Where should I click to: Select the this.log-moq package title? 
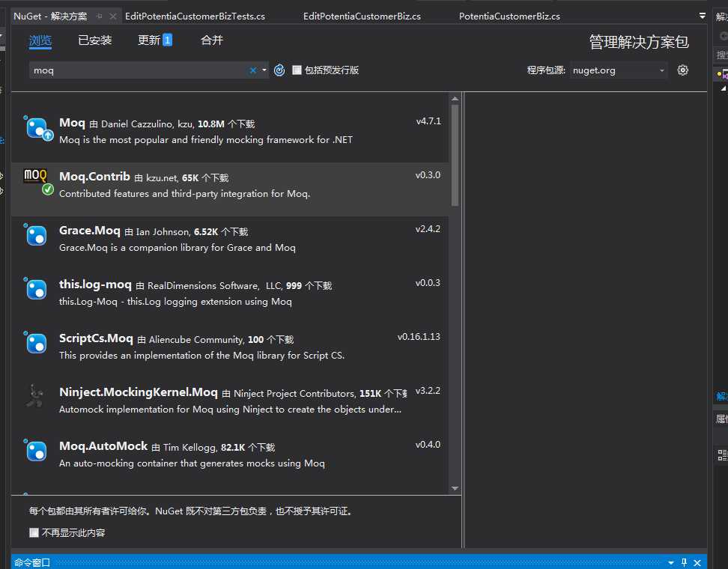[x=95, y=284]
